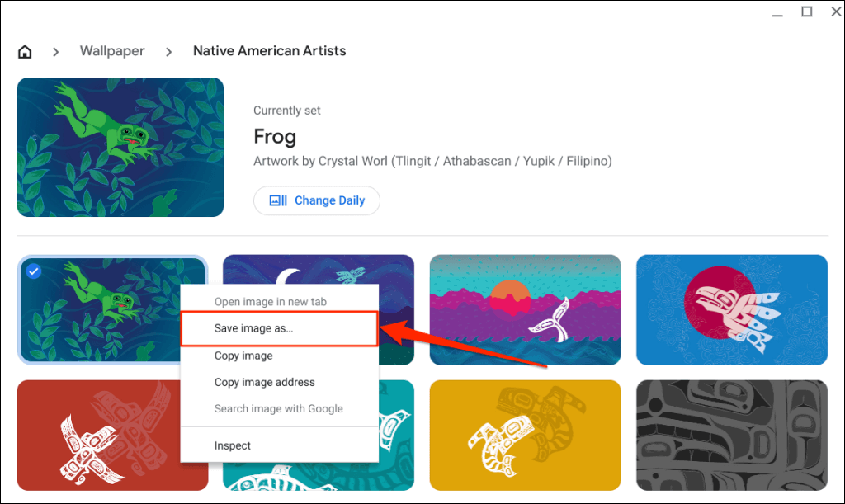Select Copy image menu entry
The height and width of the screenshot is (504, 845).
243,356
